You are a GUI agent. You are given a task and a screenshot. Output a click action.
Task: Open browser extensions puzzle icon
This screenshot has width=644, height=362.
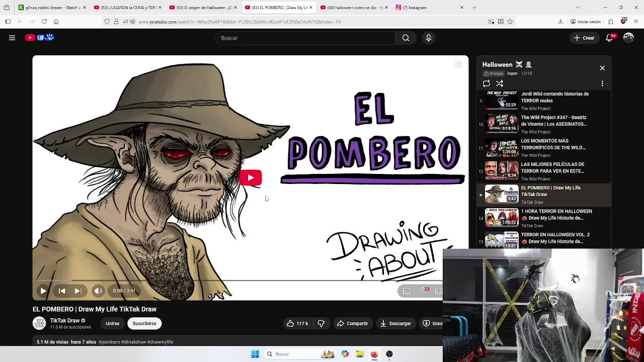[610, 22]
